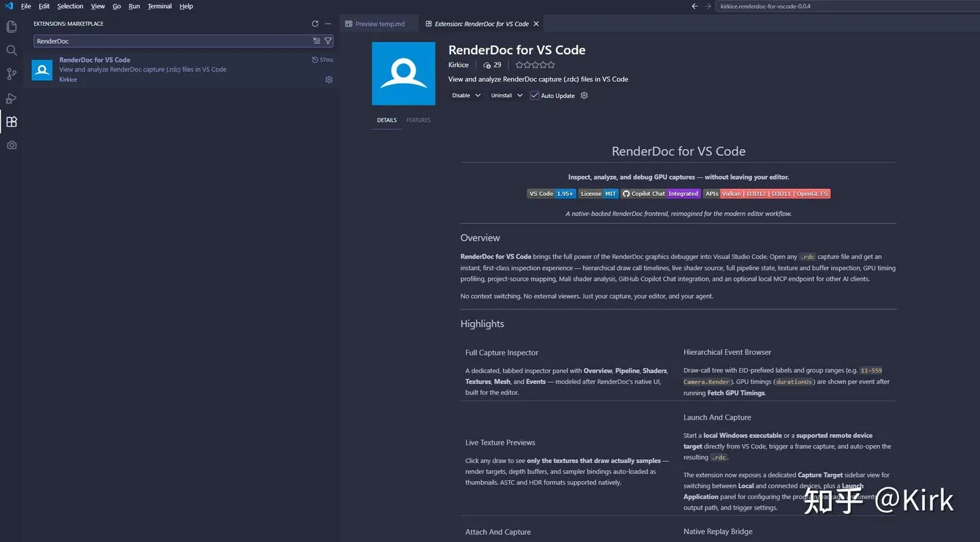980x542 pixels.
Task: Click the License MIT badge
Action: pos(599,194)
